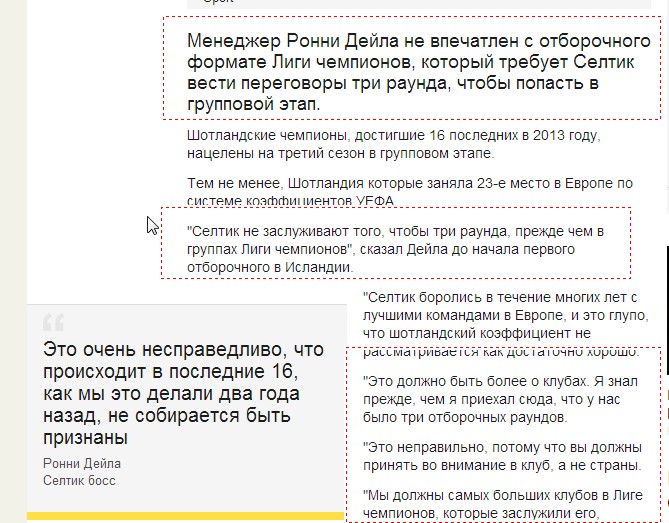The height and width of the screenshot is (523, 669).
Task: Click the attribution name "Ронни Дейла"
Action: click(x=82, y=463)
